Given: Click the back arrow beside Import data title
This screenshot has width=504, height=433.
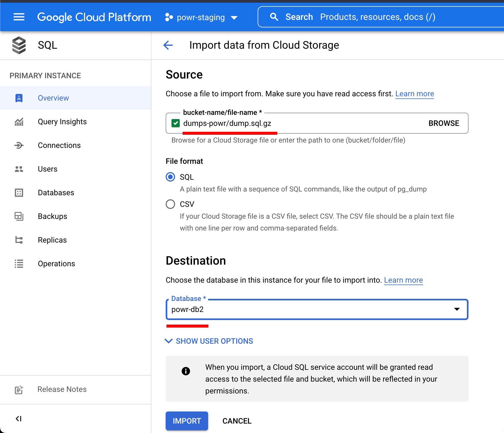Looking at the screenshot, I should (168, 45).
